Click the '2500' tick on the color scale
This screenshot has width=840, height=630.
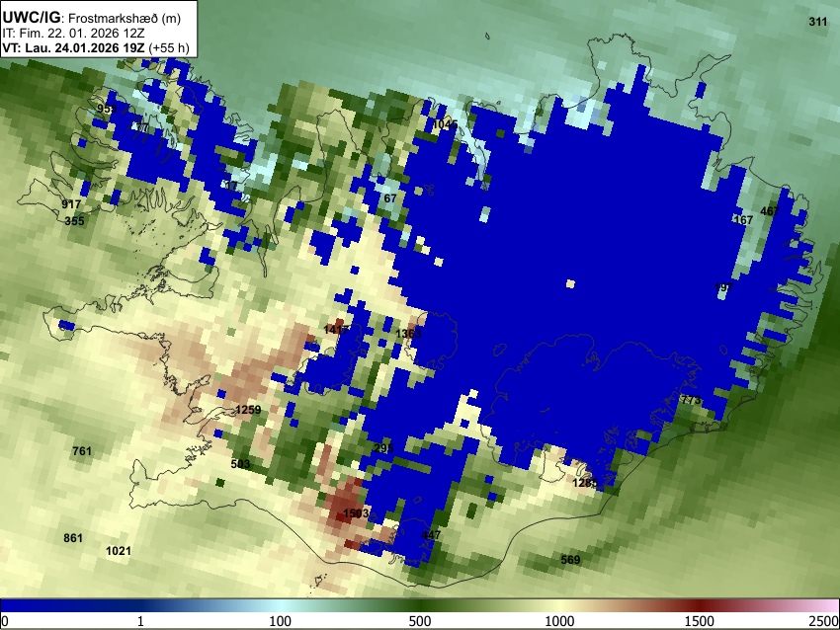tap(824, 621)
